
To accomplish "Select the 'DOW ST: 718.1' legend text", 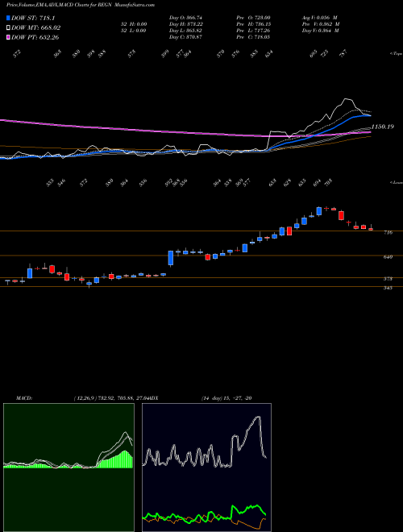I will [x=33, y=18].
